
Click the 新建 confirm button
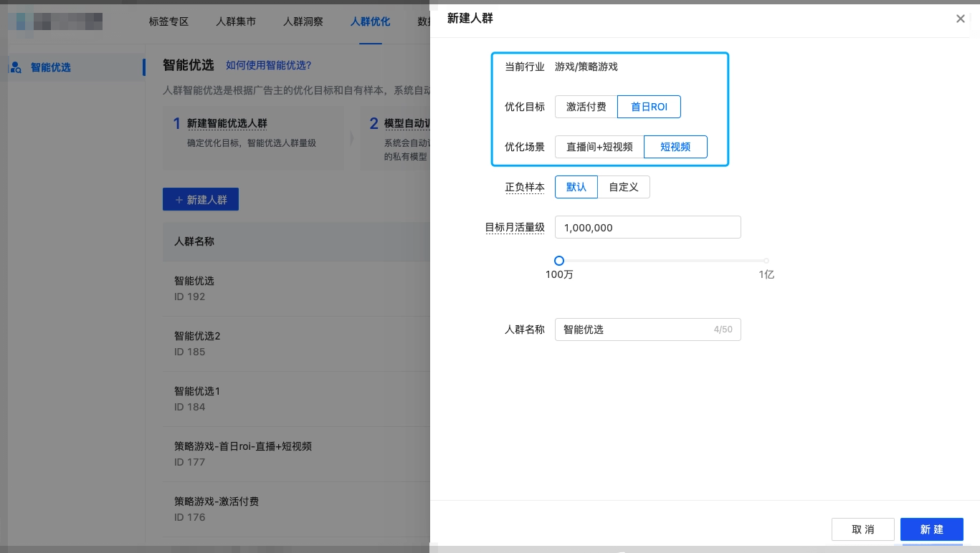pyautogui.click(x=932, y=529)
